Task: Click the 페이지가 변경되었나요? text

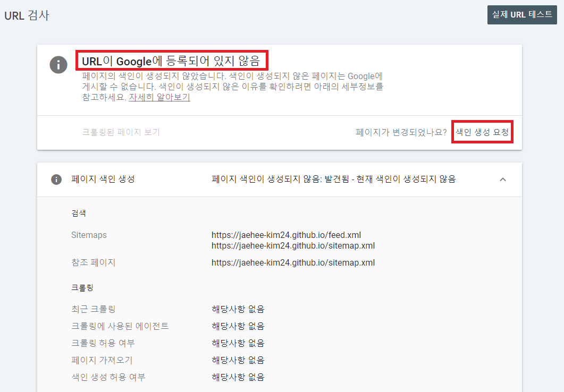Action: tap(401, 132)
